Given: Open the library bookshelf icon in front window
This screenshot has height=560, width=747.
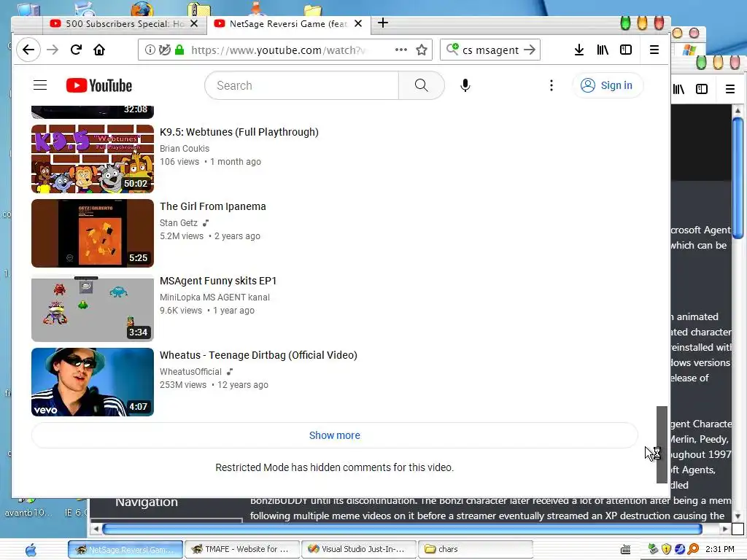Looking at the screenshot, I should [602, 50].
